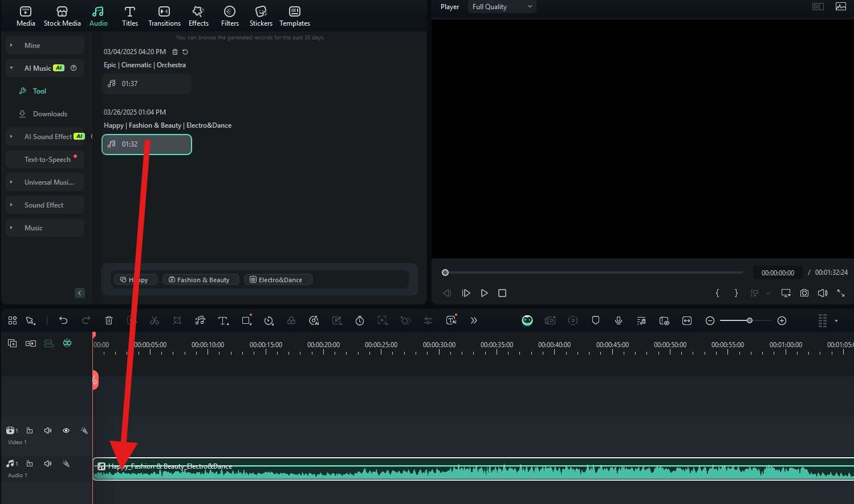
Task: Zoom in the timeline
Action: click(x=782, y=321)
